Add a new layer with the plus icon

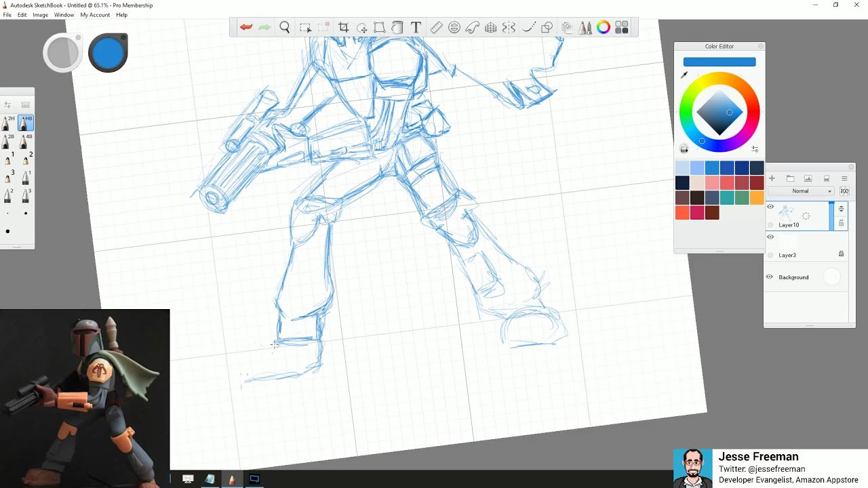click(x=772, y=178)
